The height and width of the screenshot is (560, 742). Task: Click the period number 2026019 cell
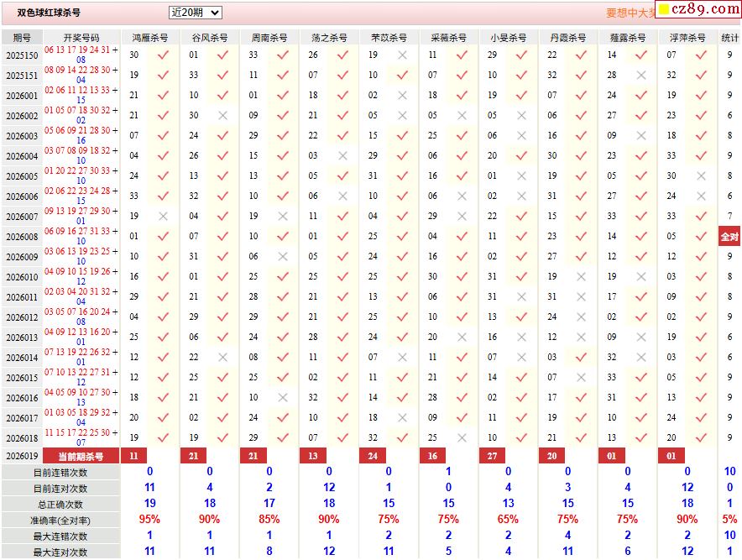(x=22, y=456)
